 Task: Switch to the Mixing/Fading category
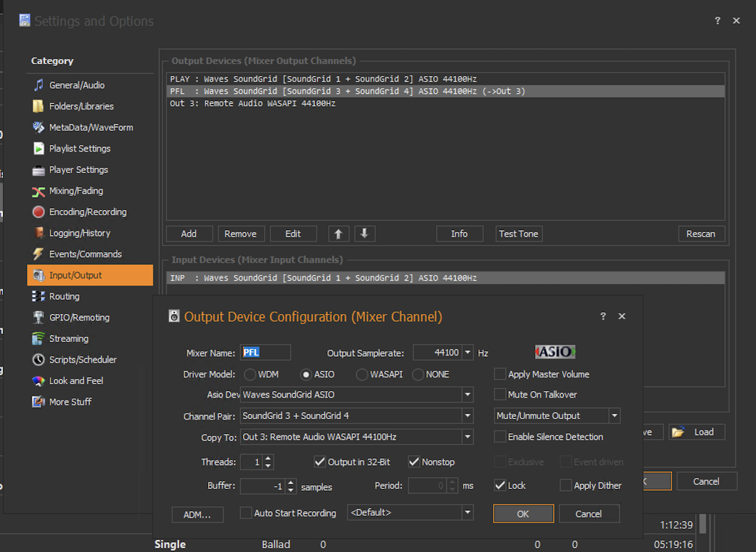tap(76, 191)
